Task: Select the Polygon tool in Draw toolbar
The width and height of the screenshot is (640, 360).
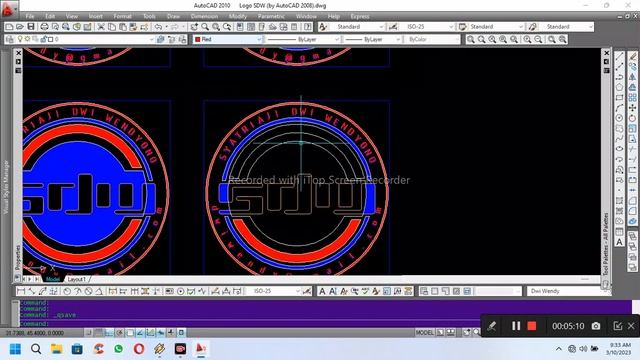Action: pos(620,87)
